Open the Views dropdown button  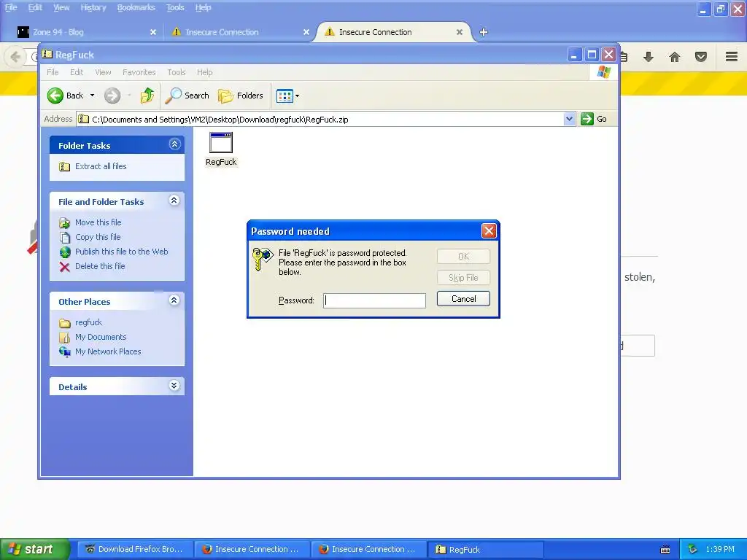click(287, 96)
